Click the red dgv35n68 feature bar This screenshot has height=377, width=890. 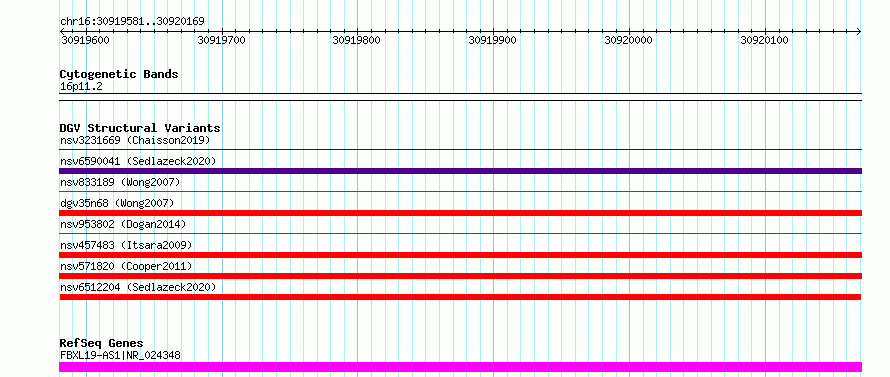pos(460,213)
